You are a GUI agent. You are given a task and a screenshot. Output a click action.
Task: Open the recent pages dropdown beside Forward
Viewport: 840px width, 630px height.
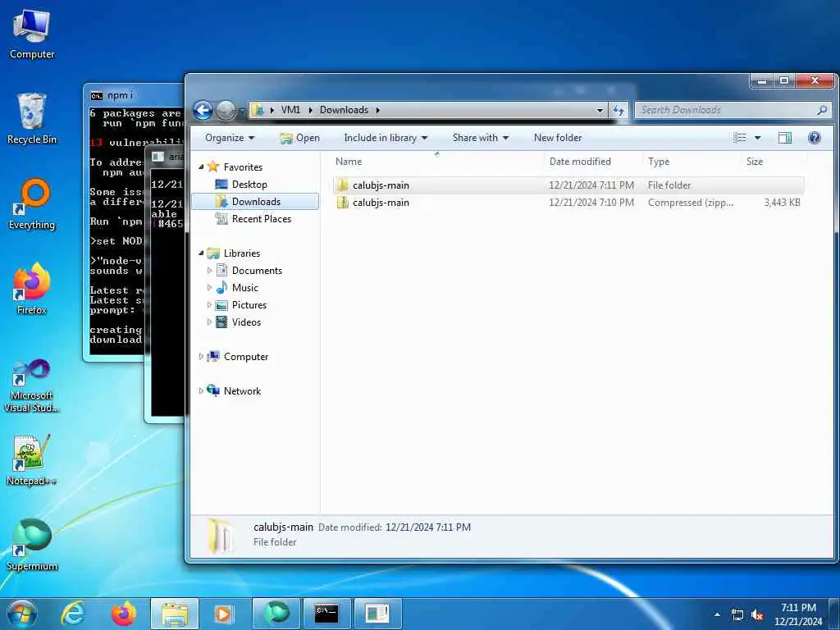pyautogui.click(x=241, y=111)
